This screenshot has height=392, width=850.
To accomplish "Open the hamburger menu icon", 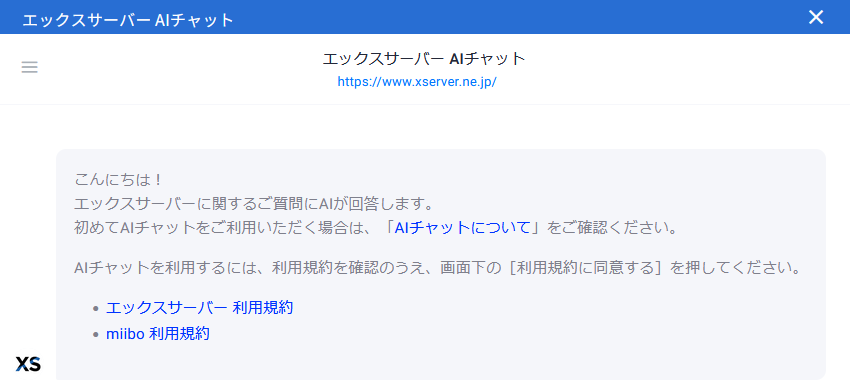I will coord(29,67).
